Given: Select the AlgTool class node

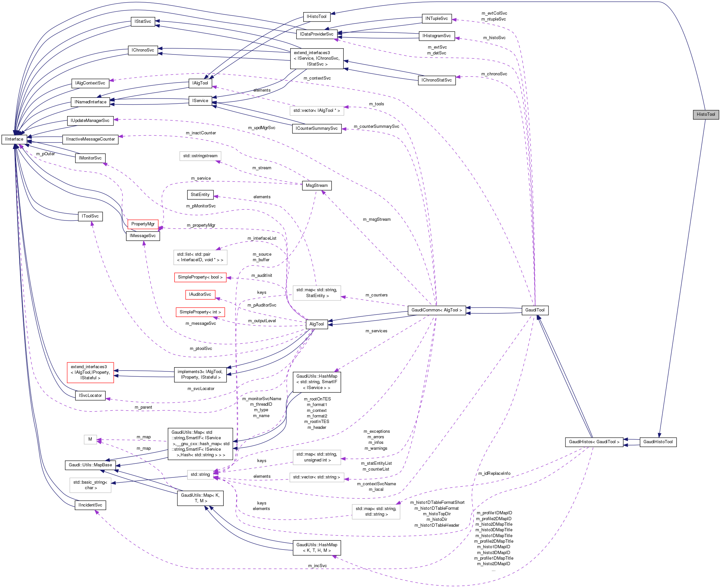Looking at the screenshot, I should [x=317, y=324].
